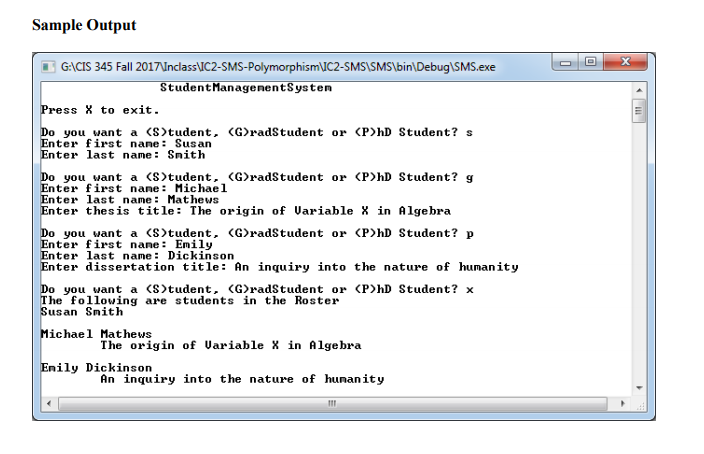Image resolution: width=704 pixels, height=454 pixels.
Task: Click 'The following are students in the Roster'
Action: 190,301
